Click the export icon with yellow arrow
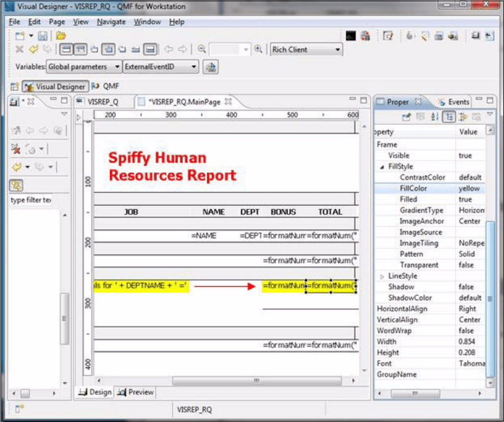This screenshot has width=504, height=422. tap(453, 36)
